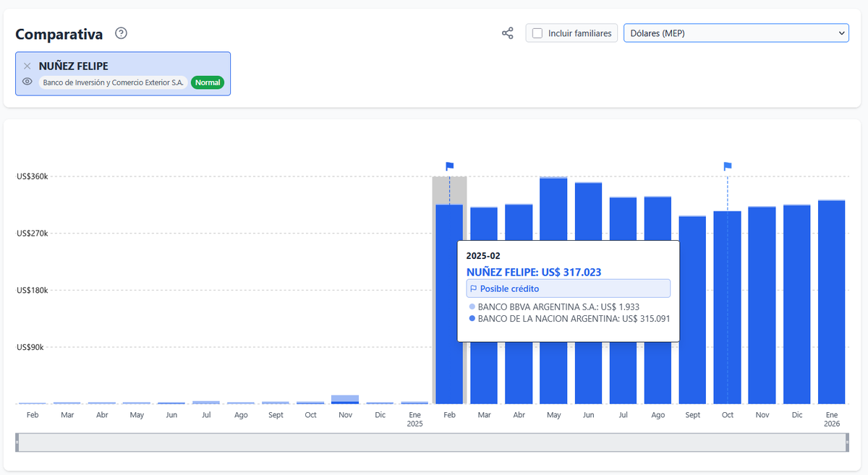868x475 pixels.
Task: Click the Ene 2025 axis label
Action: (414, 419)
